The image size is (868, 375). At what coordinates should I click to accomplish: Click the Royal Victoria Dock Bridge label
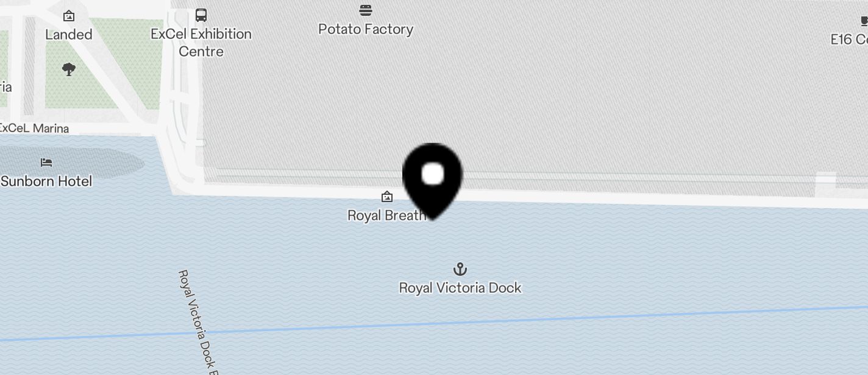(x=199, y=323)
